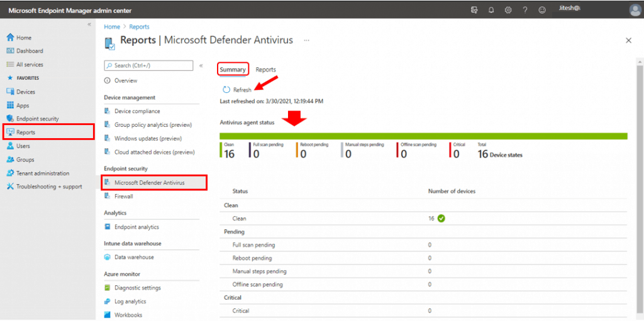Open the Help question mark

coord(525,10)
